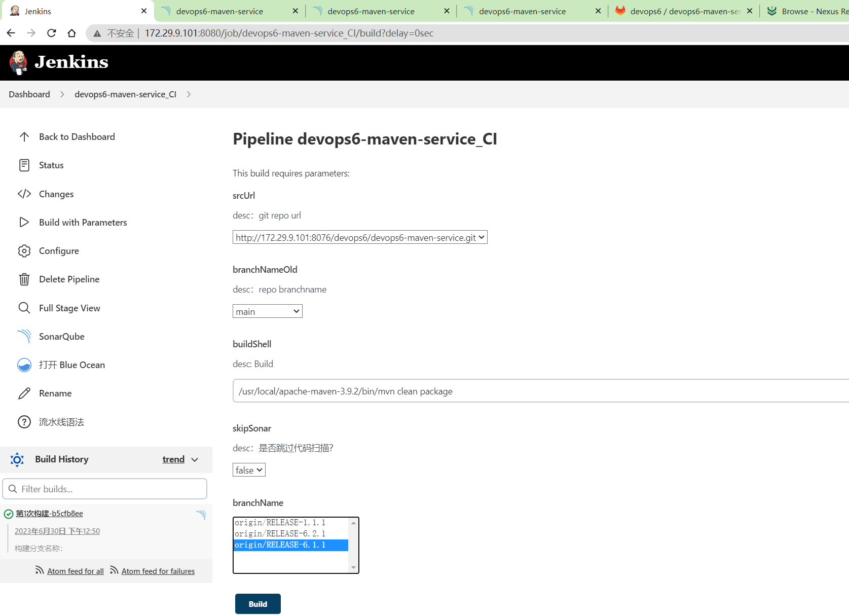849x616 pixels.
Task: Open devops6-maven-service_CI breadcrumb link
Action: point(126,94)
